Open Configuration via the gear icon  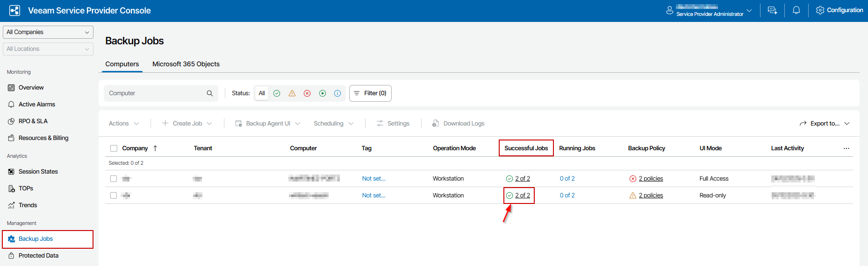point(820,10)
